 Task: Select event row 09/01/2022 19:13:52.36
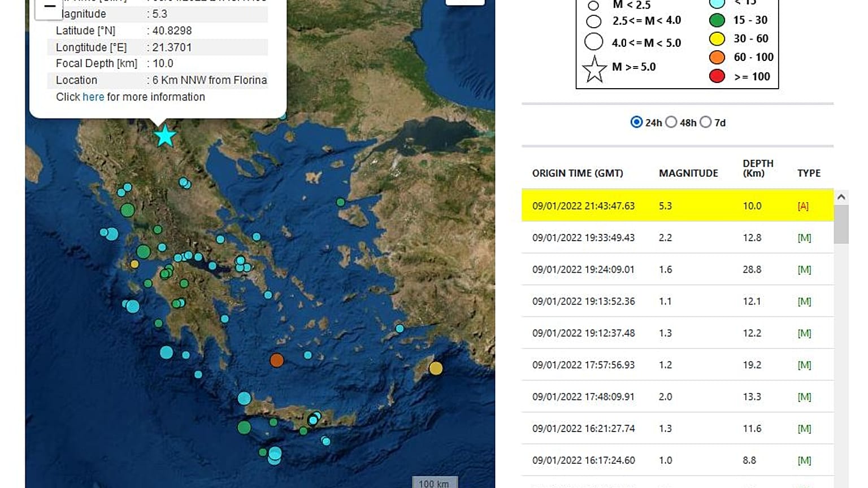pos(678,301)
